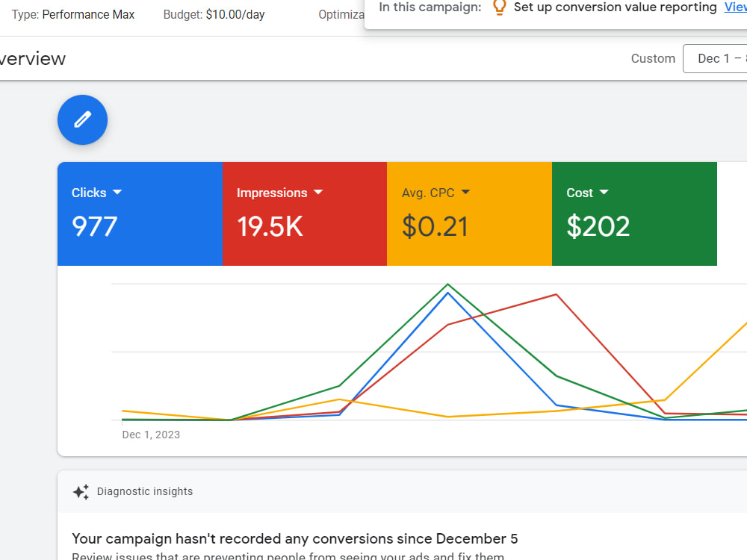The height and width of the screenshot is (560, 747).
Task: Click the red impressions line peak in chart
Action: click(556, 295)
